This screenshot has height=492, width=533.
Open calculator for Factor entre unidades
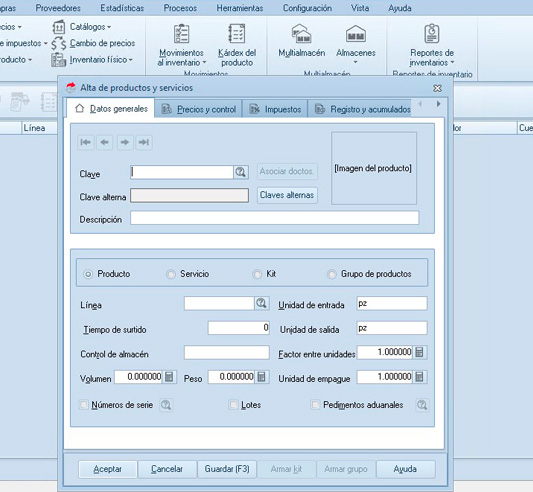[420, 352]
